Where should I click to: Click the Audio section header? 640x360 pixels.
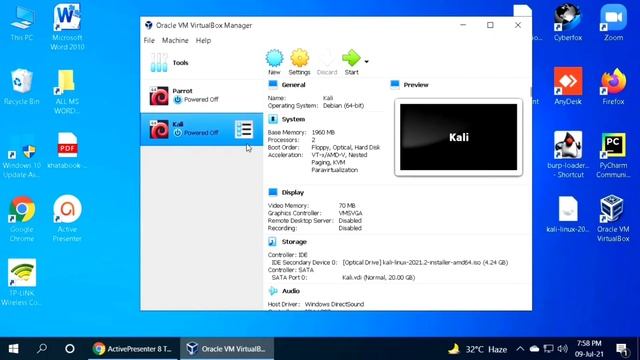point(291,291)
